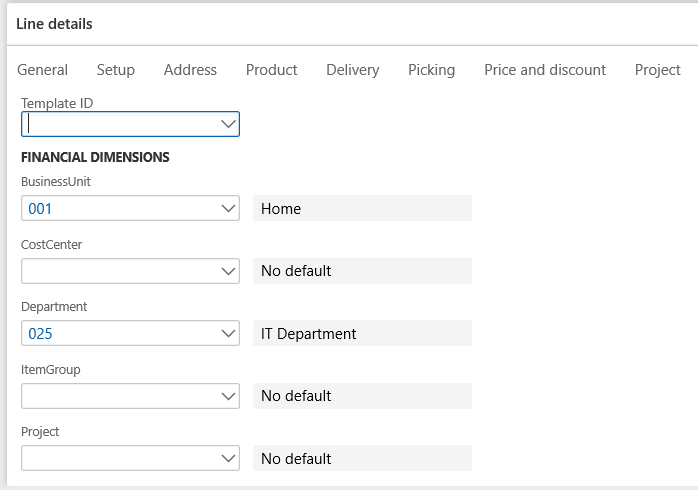Switch to the General tab

[43, 70]
